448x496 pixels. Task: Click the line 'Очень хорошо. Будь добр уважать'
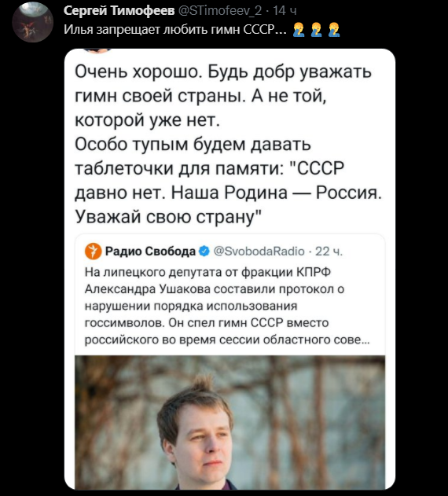click(223, 72)
